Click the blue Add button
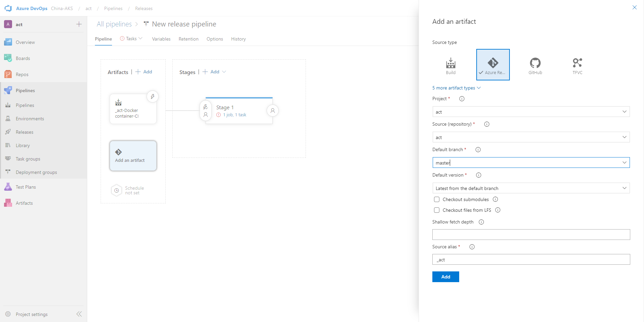This screenshot has width=644, height=322. point(445,277)
